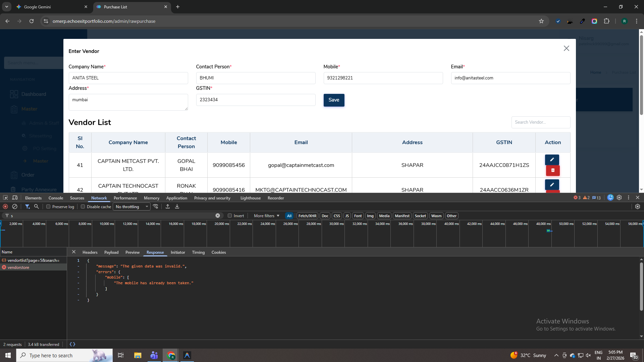Open DevTools settings gear icon
The image size is (644, 362).
pyautogui.click(x=619, y=198)
